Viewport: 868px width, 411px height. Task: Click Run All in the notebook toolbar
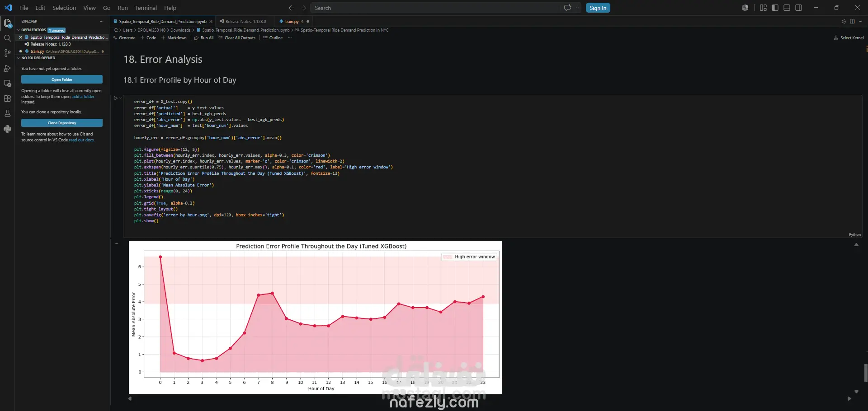pos(204,38)
